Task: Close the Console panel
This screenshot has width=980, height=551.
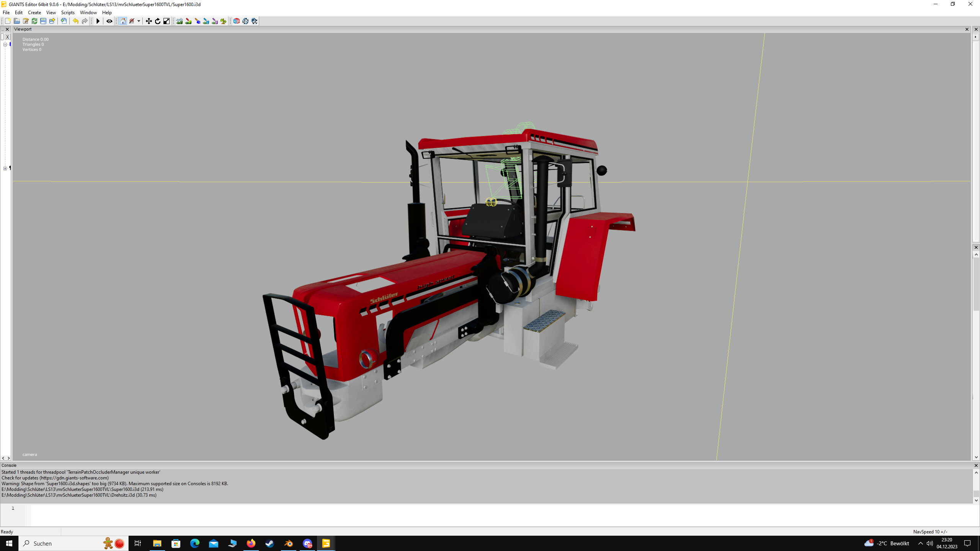Action: click(976, 465)
